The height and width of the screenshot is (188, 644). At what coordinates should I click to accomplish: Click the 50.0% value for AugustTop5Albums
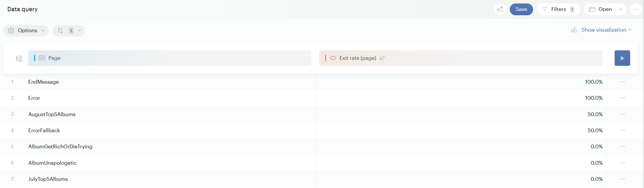coord(595,114)
